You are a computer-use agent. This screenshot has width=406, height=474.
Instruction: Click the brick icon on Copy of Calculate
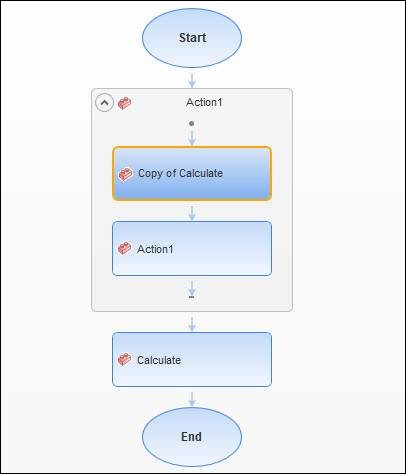[126, 174]
